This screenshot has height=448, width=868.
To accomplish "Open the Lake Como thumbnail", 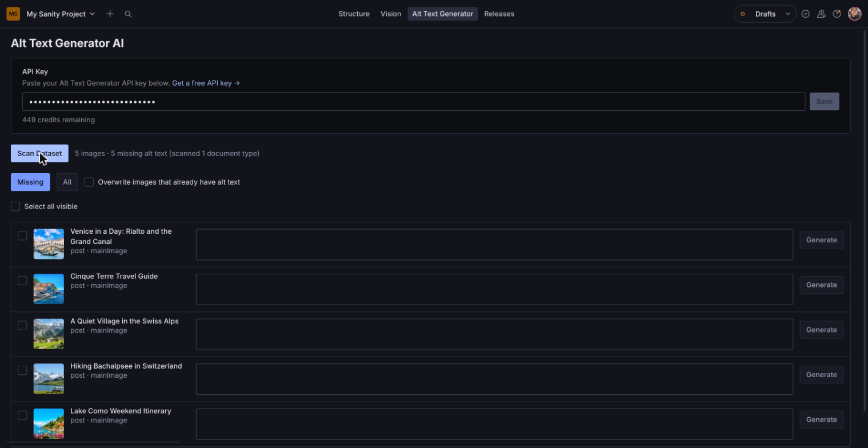I will pos(49,423).
